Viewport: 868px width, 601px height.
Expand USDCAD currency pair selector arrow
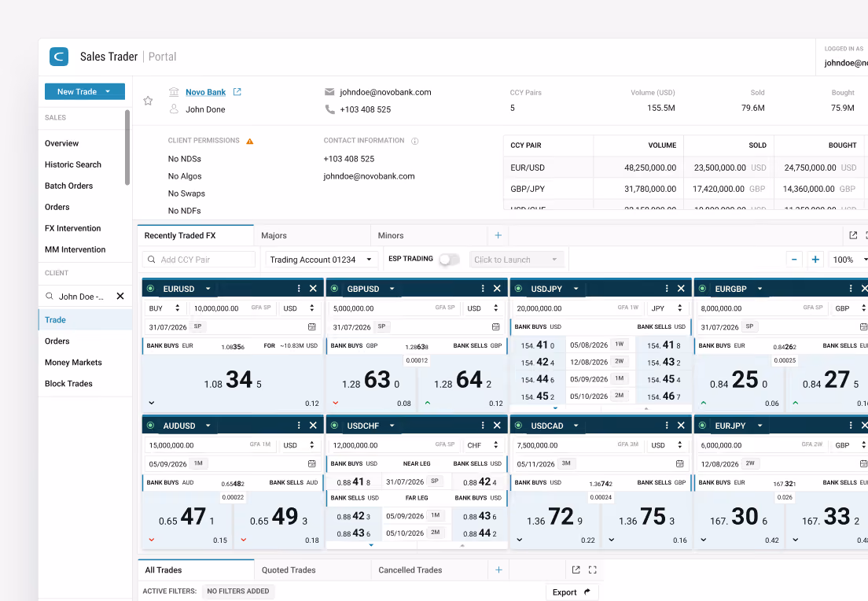click(576, 426)
